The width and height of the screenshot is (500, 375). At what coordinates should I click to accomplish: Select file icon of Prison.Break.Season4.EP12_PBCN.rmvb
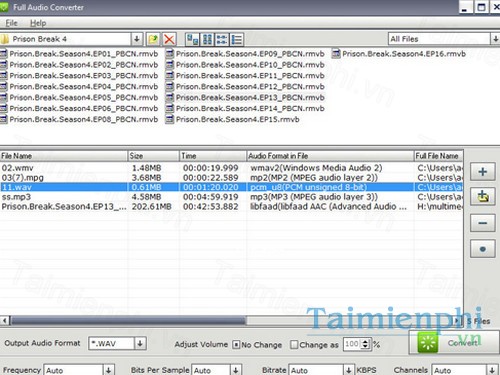point(170,87)
